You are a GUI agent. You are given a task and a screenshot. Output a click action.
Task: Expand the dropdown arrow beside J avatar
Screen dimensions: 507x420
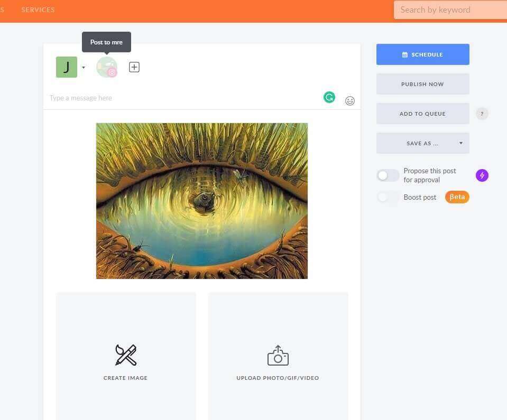point(84,68)
